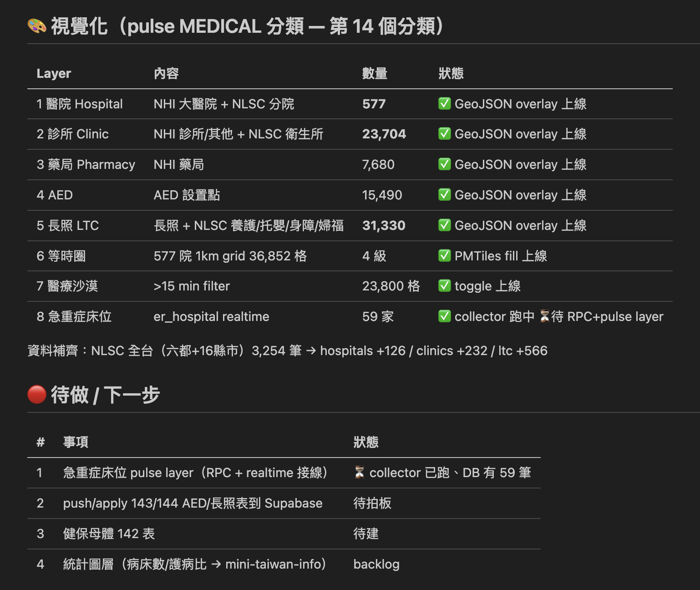Click the status text collector 跑中
The height and width of the screenshot is (590, 700).
[494, 316]
